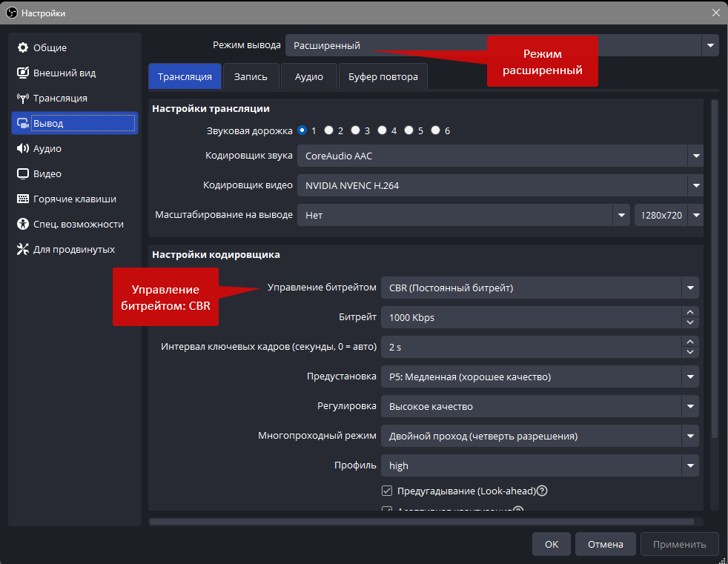Open the Режим вывода dropdown

pyautogui.click(x=502, y=45)
